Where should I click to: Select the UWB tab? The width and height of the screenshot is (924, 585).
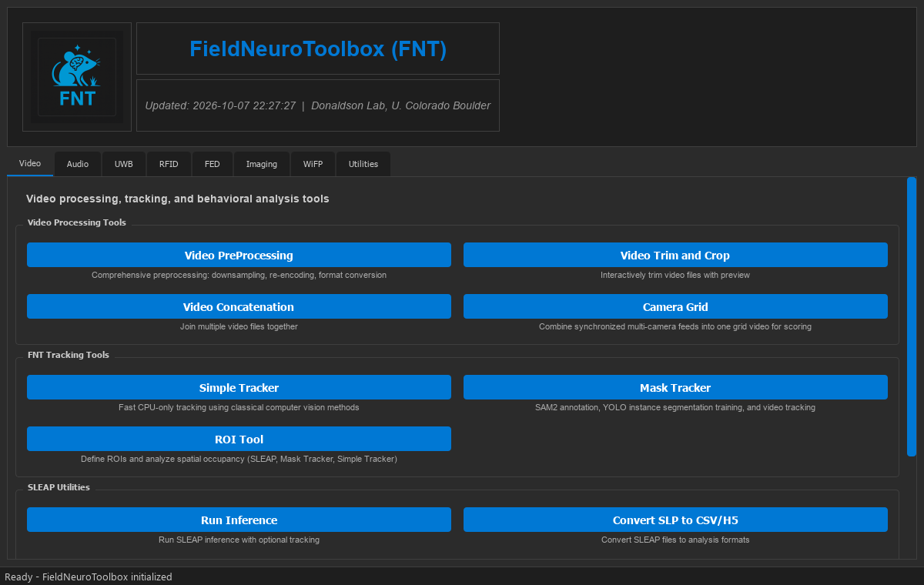[124, 164]
